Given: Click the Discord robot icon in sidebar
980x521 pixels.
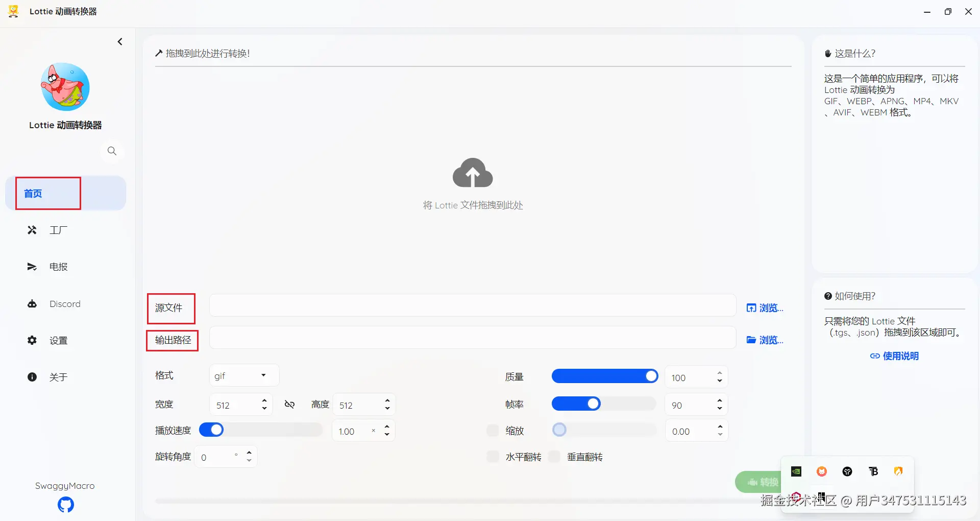Looking at the screenshot, I should [32, 304].
